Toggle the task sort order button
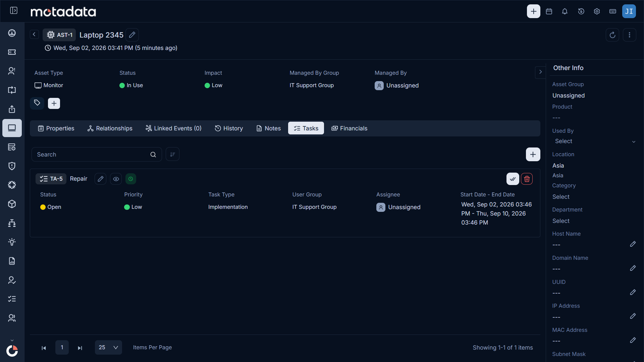This screenshot has width=644, height=362. (x=172, y=155)
